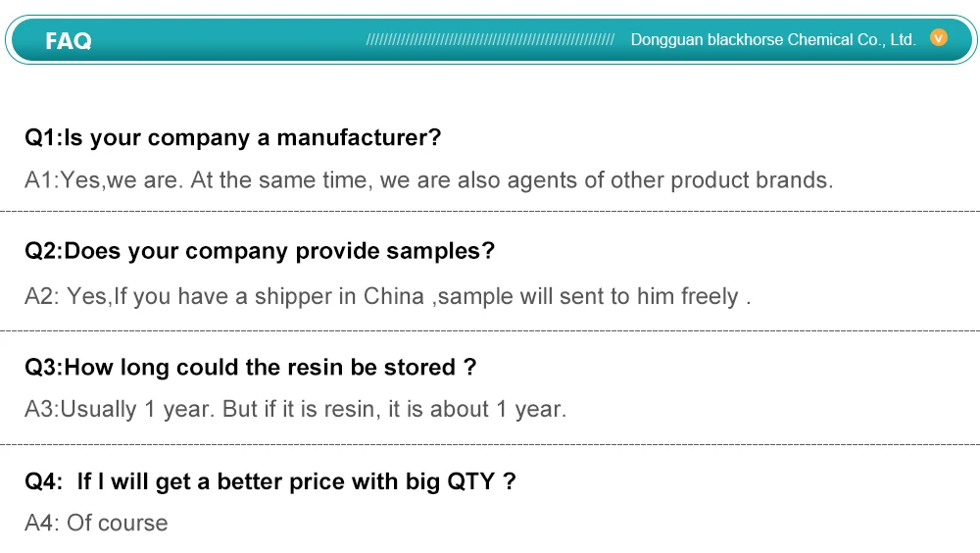Click the dashed line below A1
The width and height of the screenshot is (980, 553).
click(490, 211)
